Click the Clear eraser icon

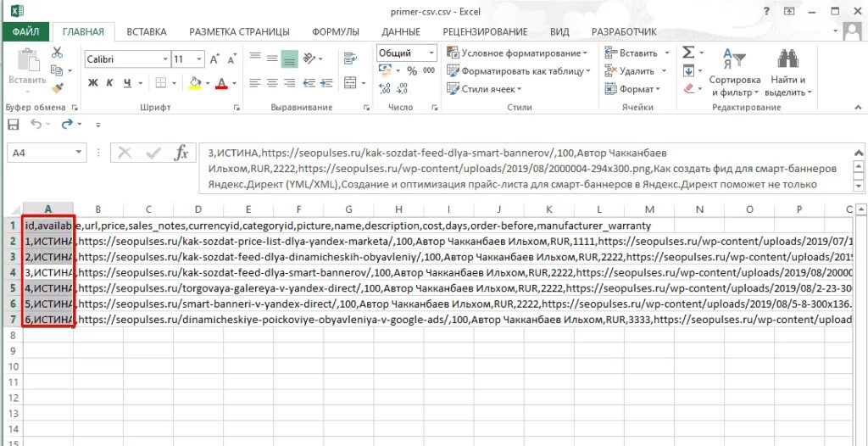point(688,88)
